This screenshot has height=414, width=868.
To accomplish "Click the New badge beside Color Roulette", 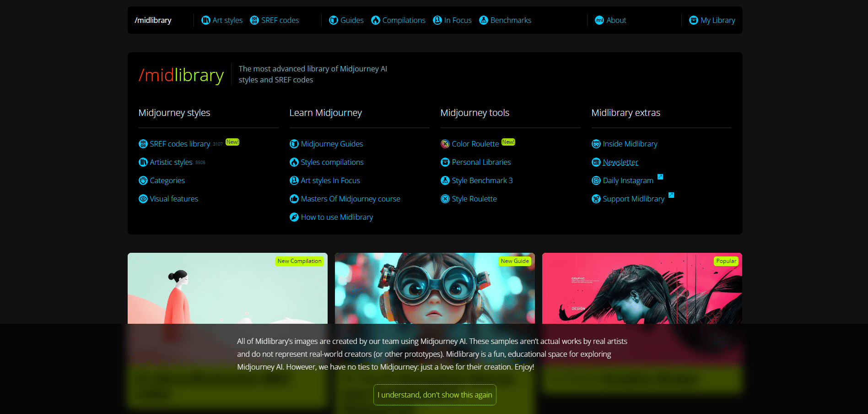I will tap(508, 142).
